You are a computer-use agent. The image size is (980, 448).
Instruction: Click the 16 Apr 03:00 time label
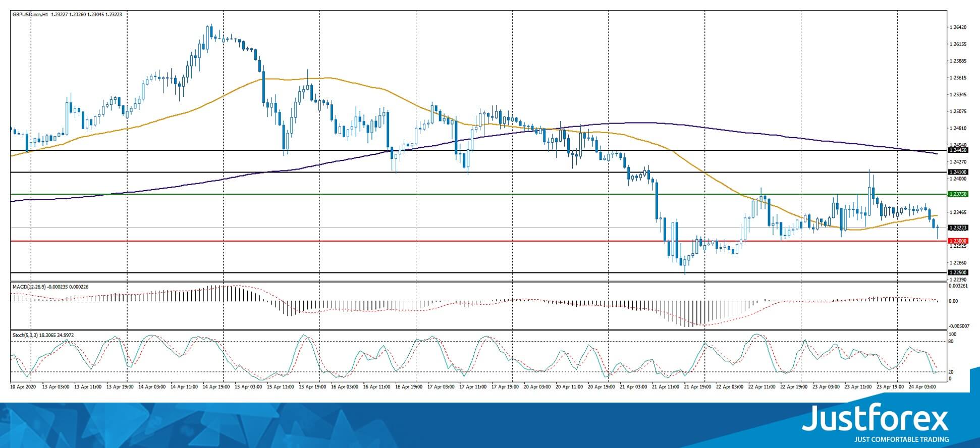coord(345,386)
